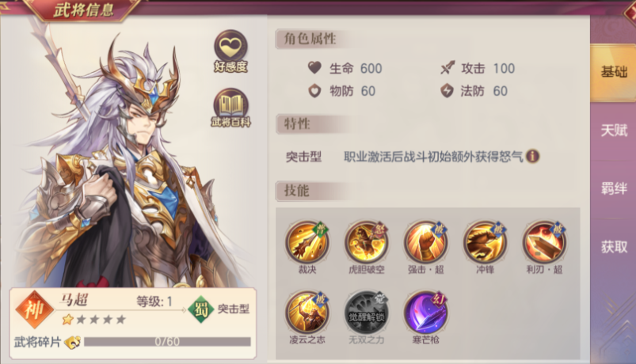The width and height of the screenshot is (636, 364).
Task: Select the 虎胆破空 skill icon
Action: pos(366,242)
